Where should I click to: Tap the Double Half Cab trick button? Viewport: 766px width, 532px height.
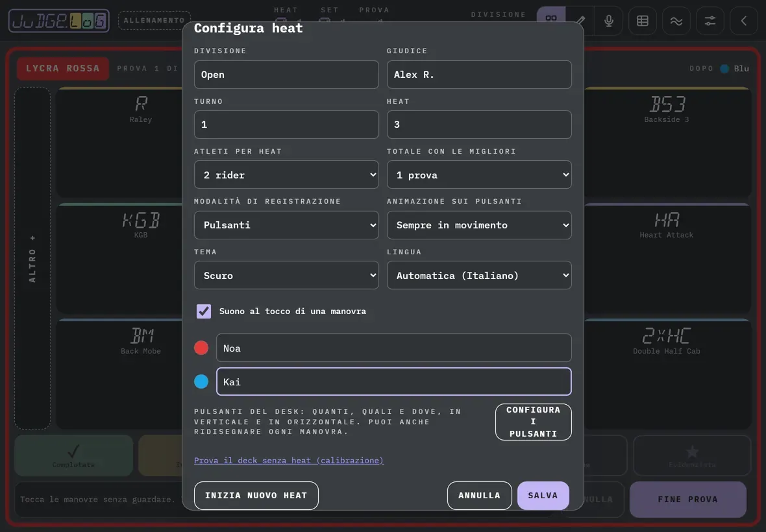tap(667, 374)
